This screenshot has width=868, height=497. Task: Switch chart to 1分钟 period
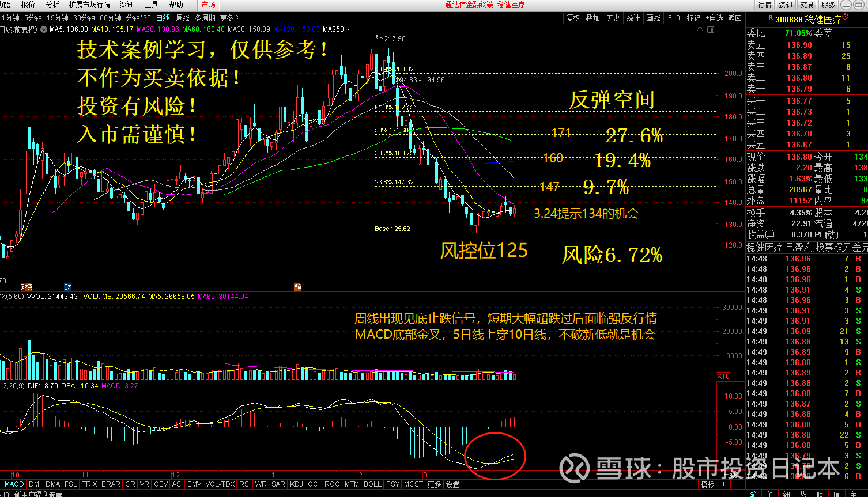coord(10,18)
